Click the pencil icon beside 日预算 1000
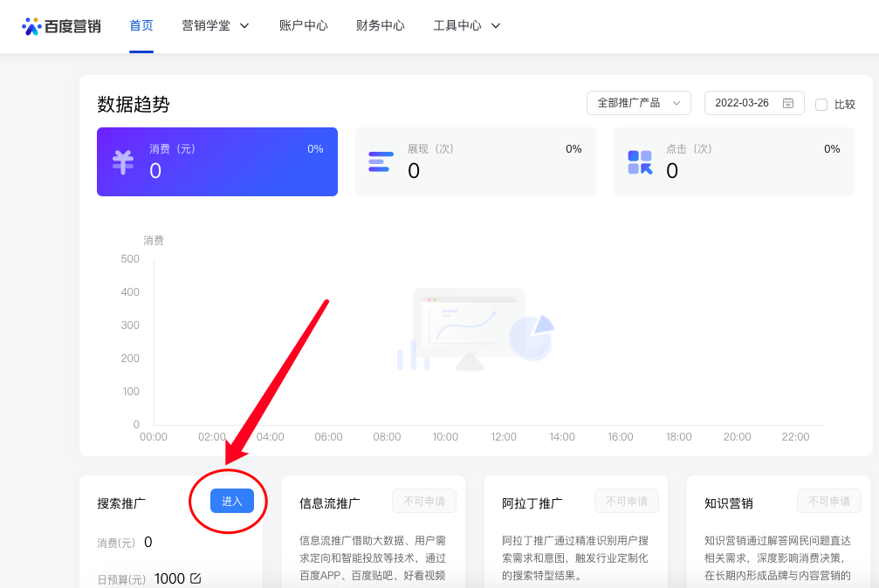Screen dimensions: 879x588 pos(195,578)
